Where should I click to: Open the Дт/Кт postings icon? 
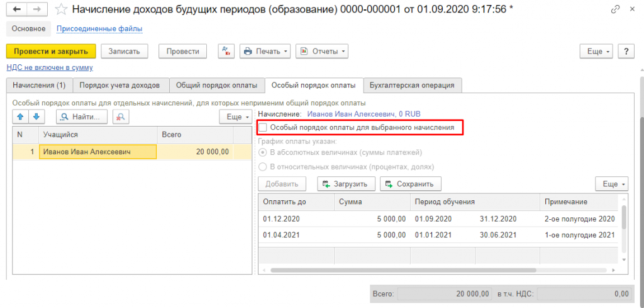226,52
